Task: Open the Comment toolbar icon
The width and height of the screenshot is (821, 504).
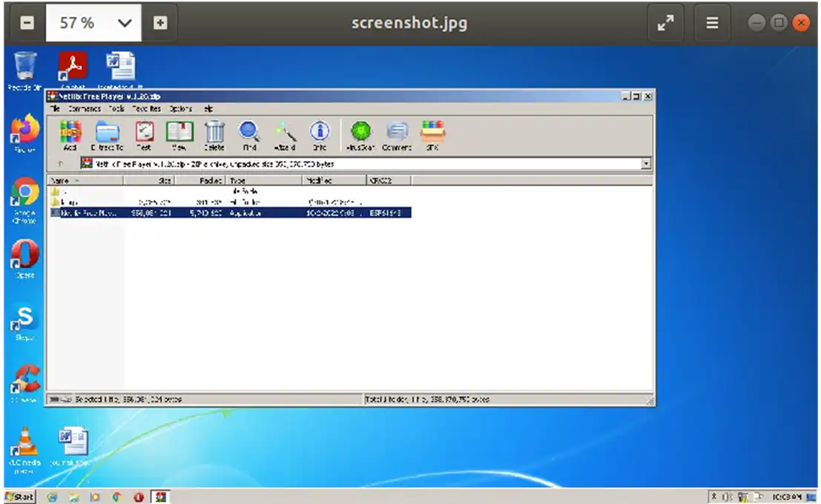Action: tap(396, 136)
